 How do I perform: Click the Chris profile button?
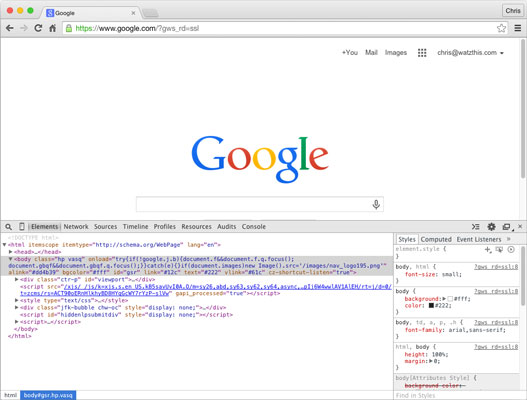click(513, 11)
